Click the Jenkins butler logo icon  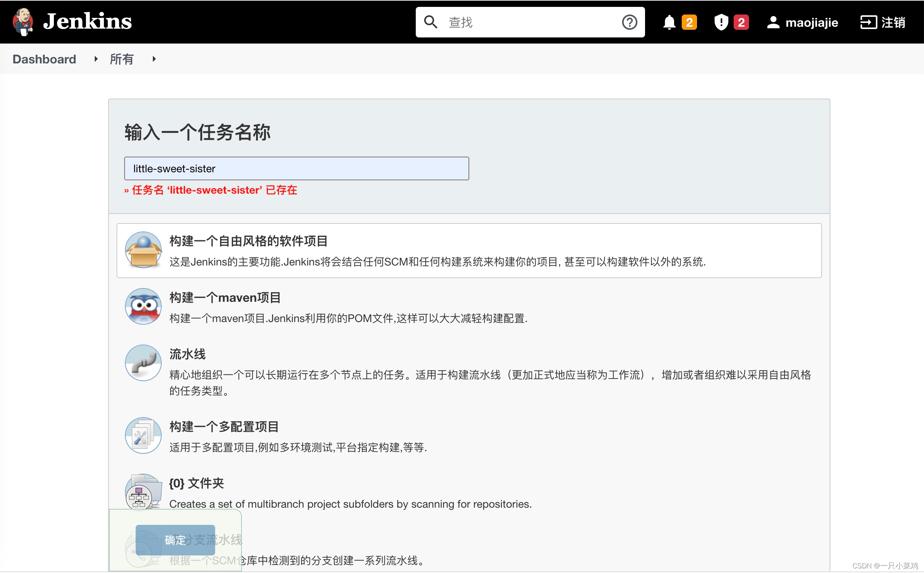[x=23, y=22]
